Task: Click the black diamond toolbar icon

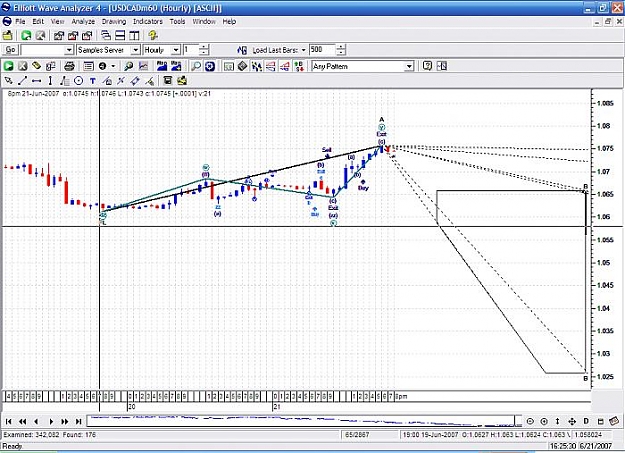Action: point(242,66)
